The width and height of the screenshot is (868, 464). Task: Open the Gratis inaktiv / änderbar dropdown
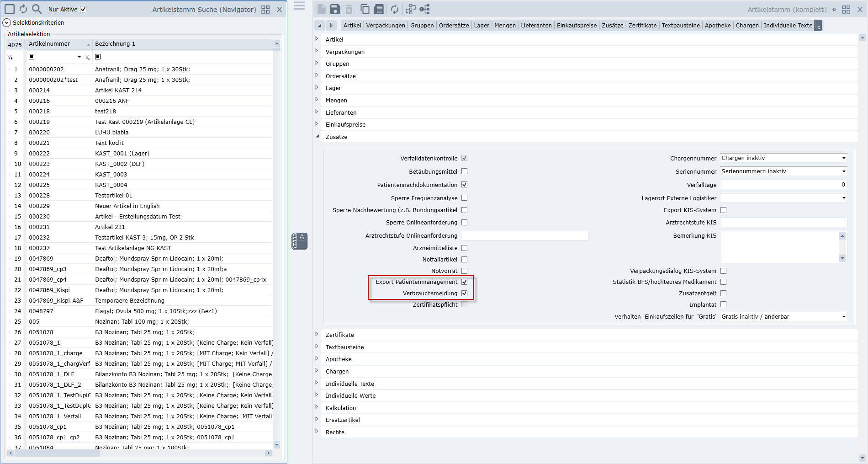click(843, 317)
